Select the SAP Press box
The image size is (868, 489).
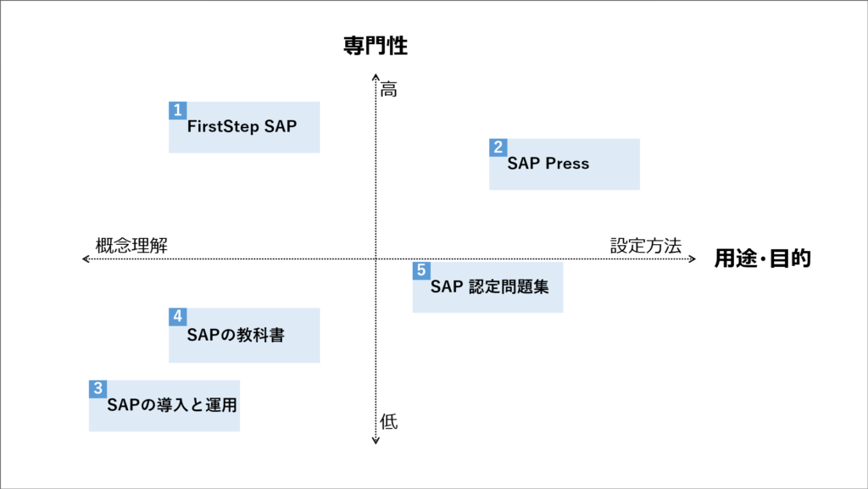point(565,164)
